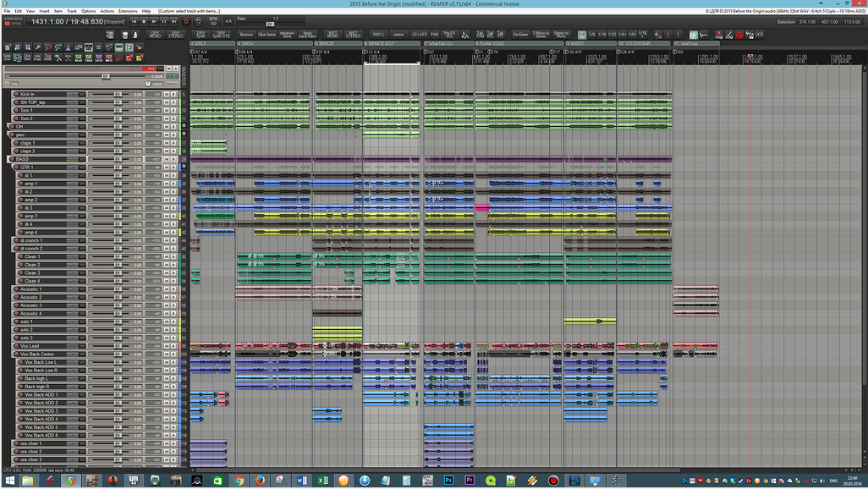868x489 pixels.
Task: Click the transport Pause button
Action: click(164, 22)
